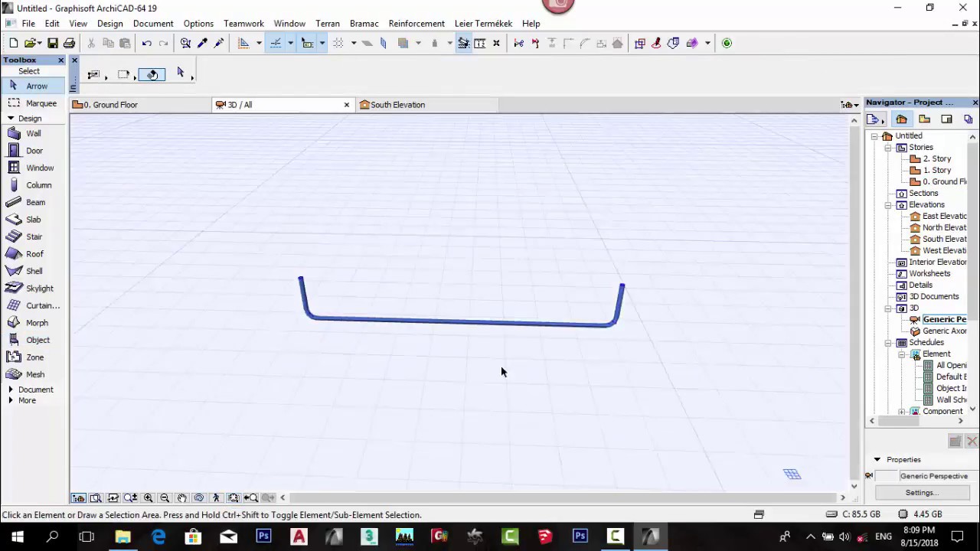The image size is (980, 551).
Task: Select the Zone tool
Action: [x=34, y=357]
